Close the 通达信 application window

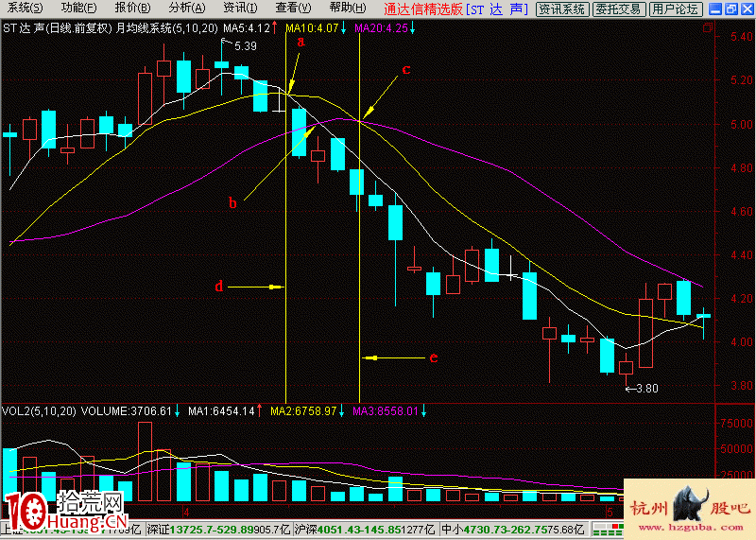[747, 9]
